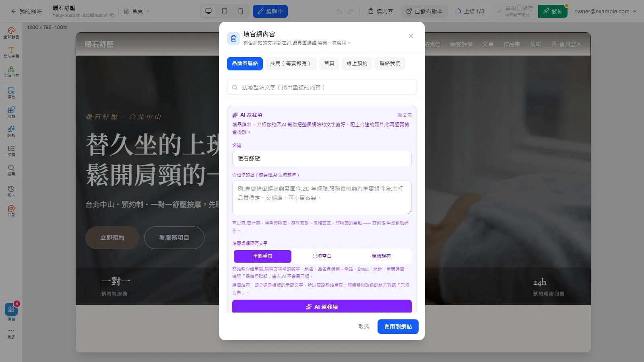Focus the 搜尋整站文字 search field
Image resolution: width=644 pixels, height=362 pixels.
[x=322, y=87]
